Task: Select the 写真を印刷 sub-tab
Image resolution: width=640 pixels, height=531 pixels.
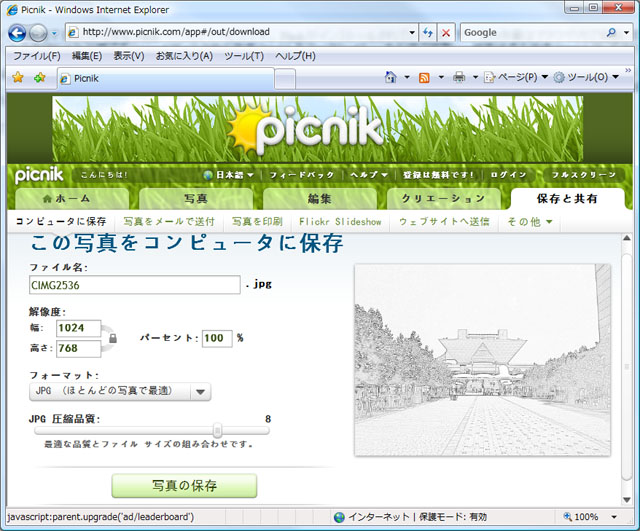Action: click(257, 222)
